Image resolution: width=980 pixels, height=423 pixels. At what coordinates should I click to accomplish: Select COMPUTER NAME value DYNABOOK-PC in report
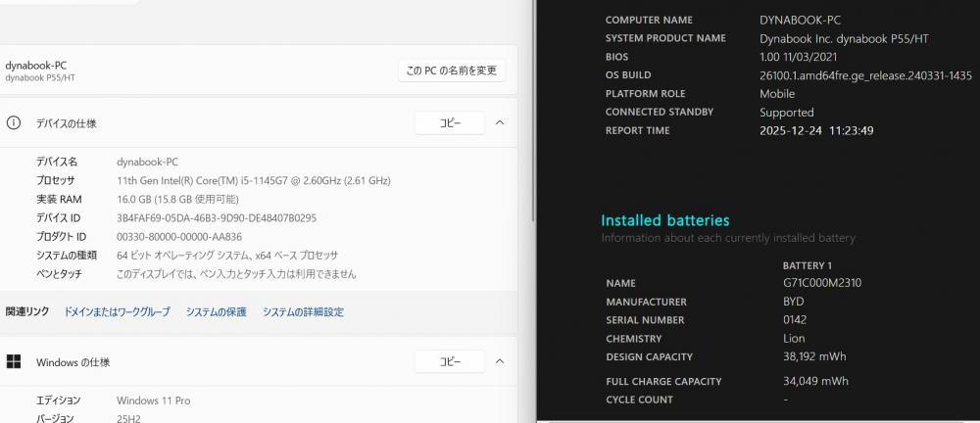click(800, 20)
